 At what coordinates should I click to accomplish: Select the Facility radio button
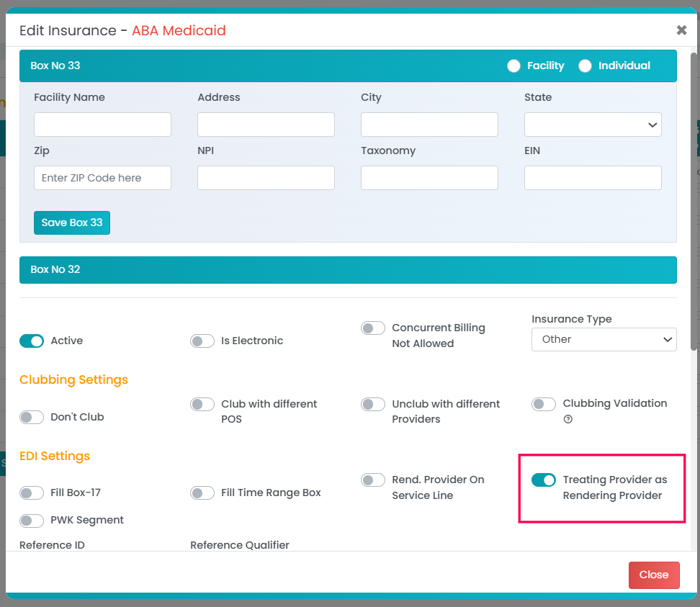[513, 66]
